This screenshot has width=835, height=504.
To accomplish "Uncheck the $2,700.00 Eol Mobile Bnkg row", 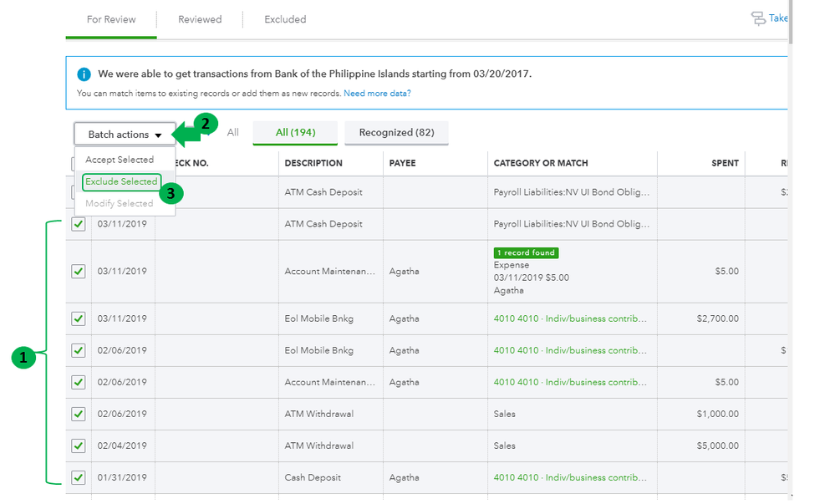I will [x=79, y=318].
